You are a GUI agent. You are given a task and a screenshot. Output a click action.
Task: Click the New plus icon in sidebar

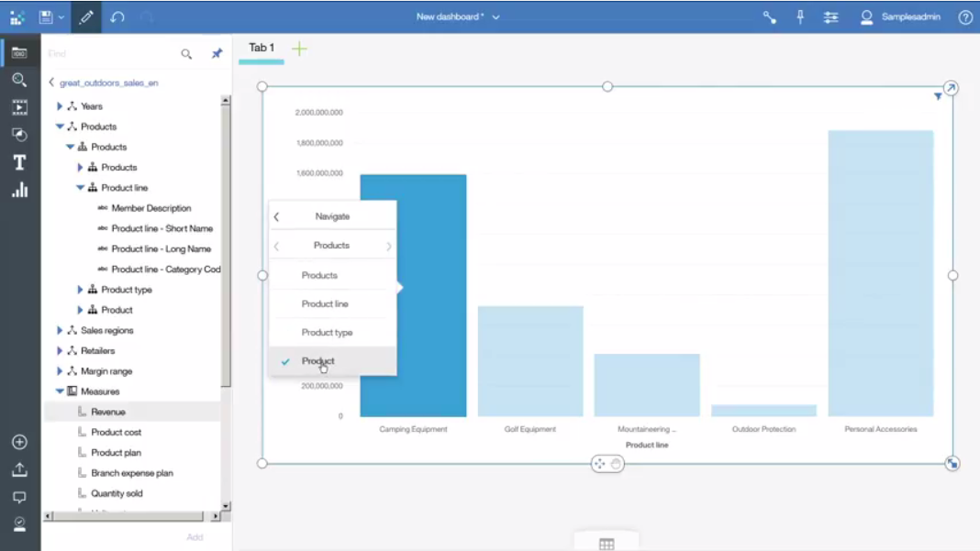coord(19,442)
